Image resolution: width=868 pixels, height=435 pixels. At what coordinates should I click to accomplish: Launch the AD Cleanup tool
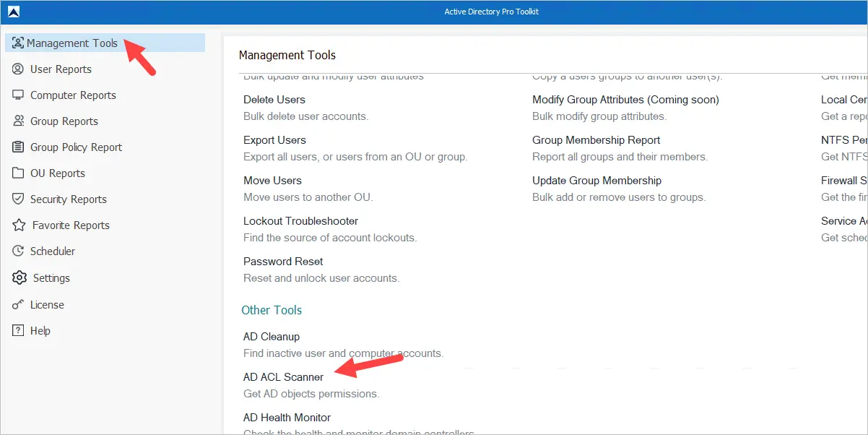pyautogui.click(x=272, y=337)
